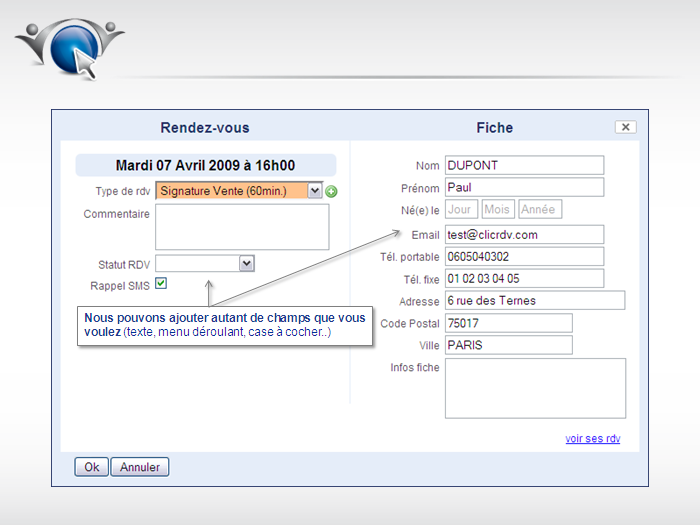Click the Mois birth date field
This screenshot has height=525, width=700.
coord(499,209)
